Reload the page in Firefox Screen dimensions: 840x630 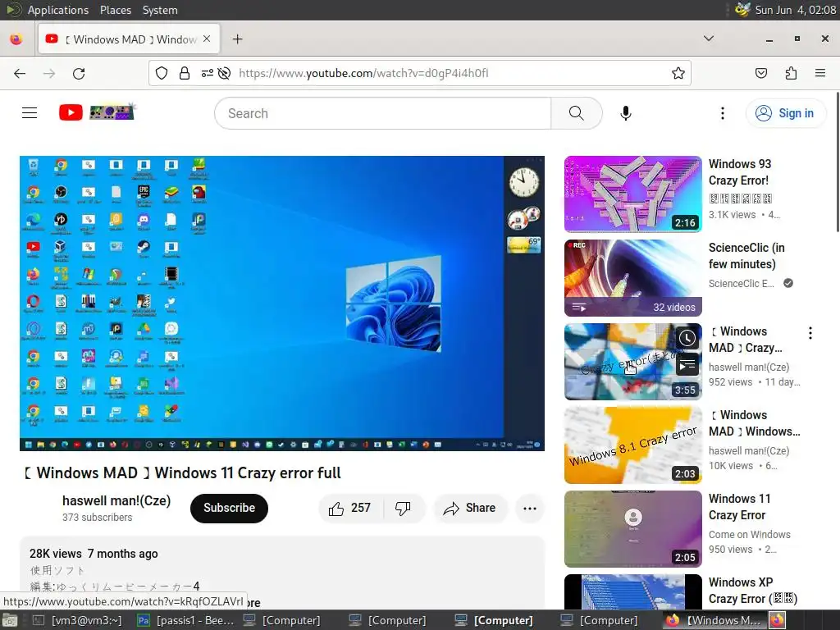click(x=79, y=73)
